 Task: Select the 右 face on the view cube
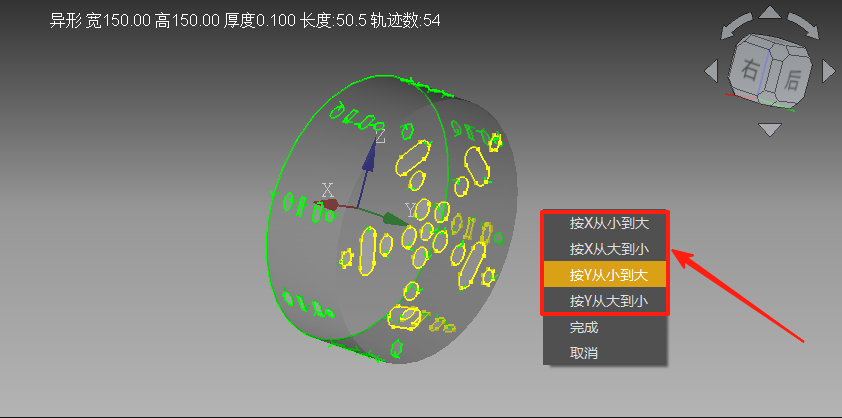point(750,70)
